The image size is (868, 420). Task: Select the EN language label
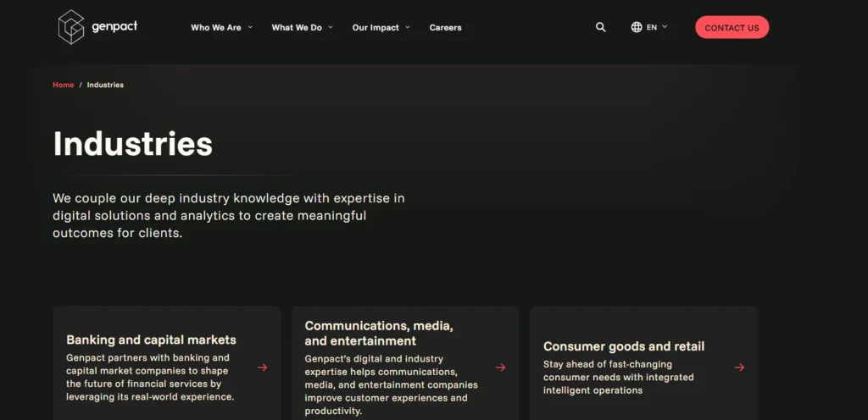pos(652,27)
